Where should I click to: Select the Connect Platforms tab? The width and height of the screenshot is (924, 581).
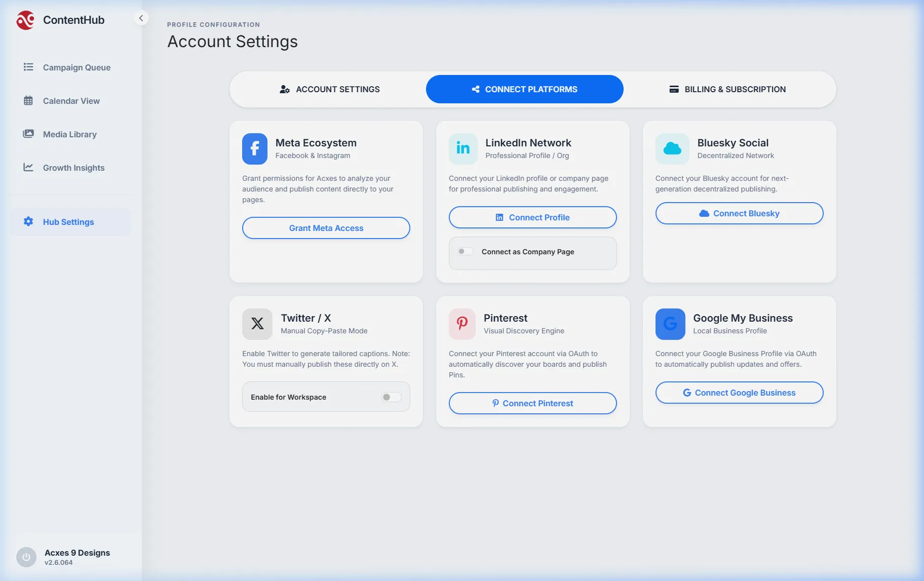pos(524,89)
